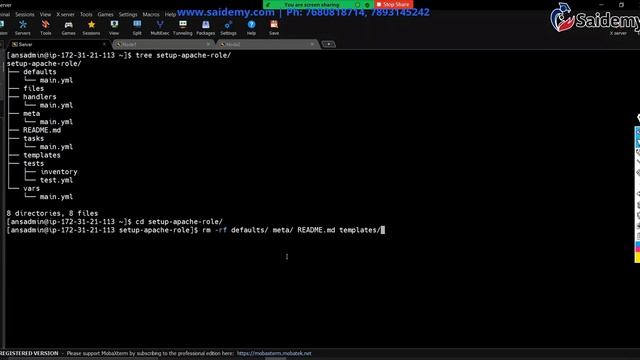Click the 'meta' directory line

31,113
